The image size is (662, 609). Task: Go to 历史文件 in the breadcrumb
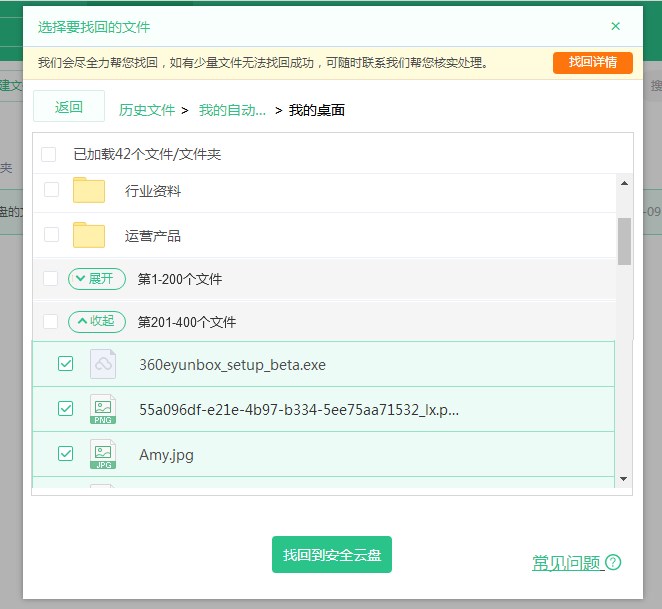147,110
